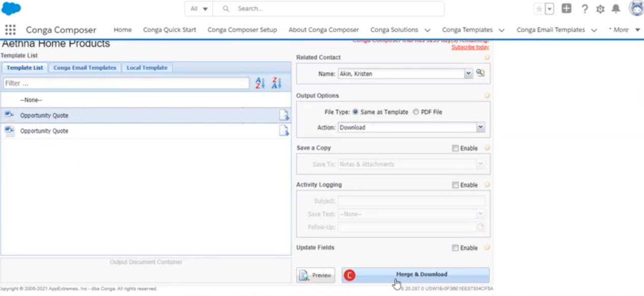Open the contact lookup magnifier beside Name

pyautogui.click(x=480, y=73)
